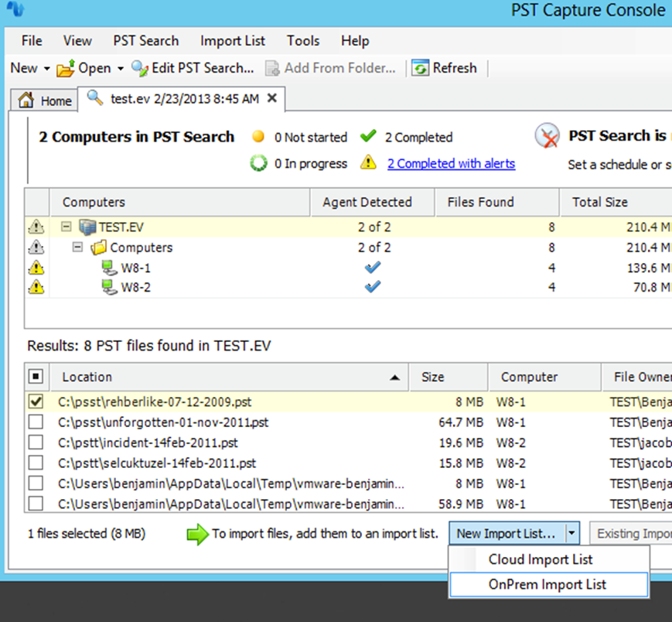672x622 pixels.
Task: Click the PST Capture app logo icon
Action: pyautogui.click(x=15, y=9)
